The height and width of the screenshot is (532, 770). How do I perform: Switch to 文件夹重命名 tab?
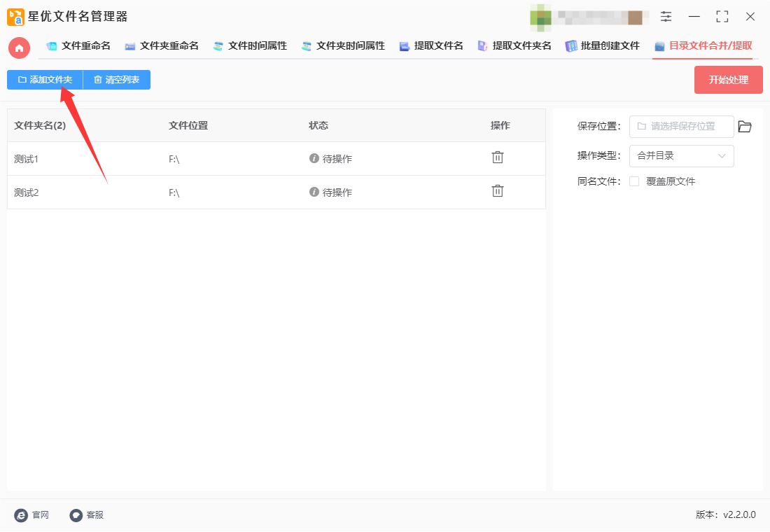[162, 46]
